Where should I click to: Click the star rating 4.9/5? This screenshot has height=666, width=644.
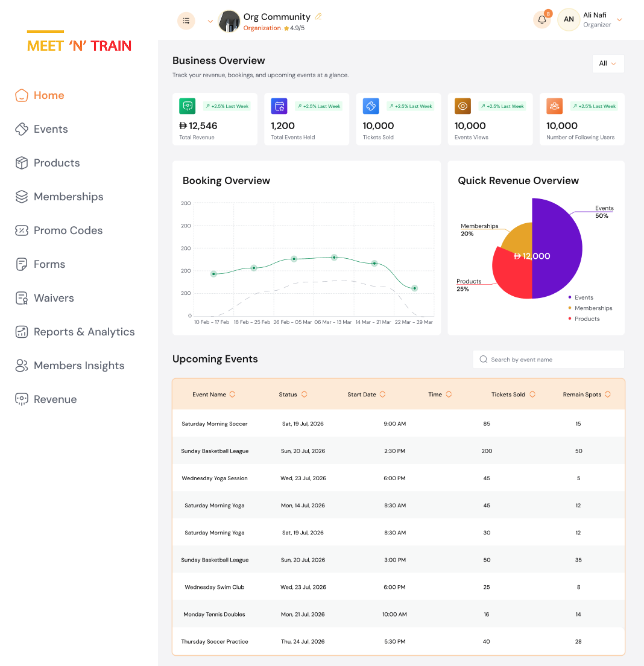[294, 28]
